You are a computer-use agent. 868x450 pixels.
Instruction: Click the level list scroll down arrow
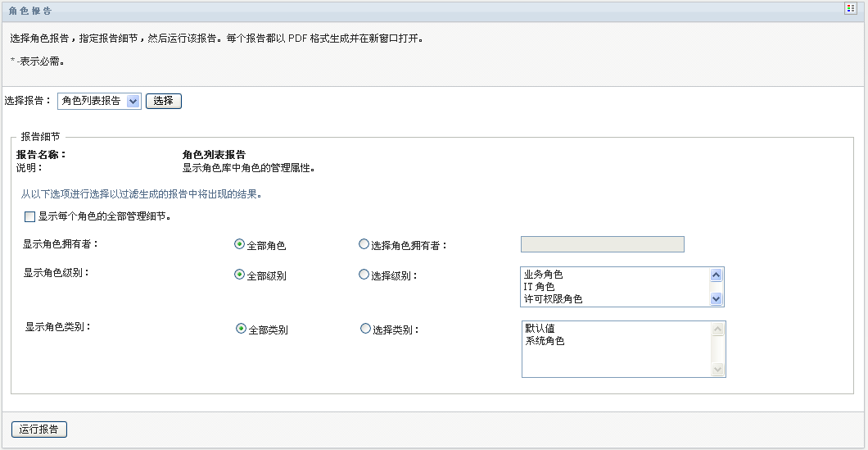coord(717,298)
